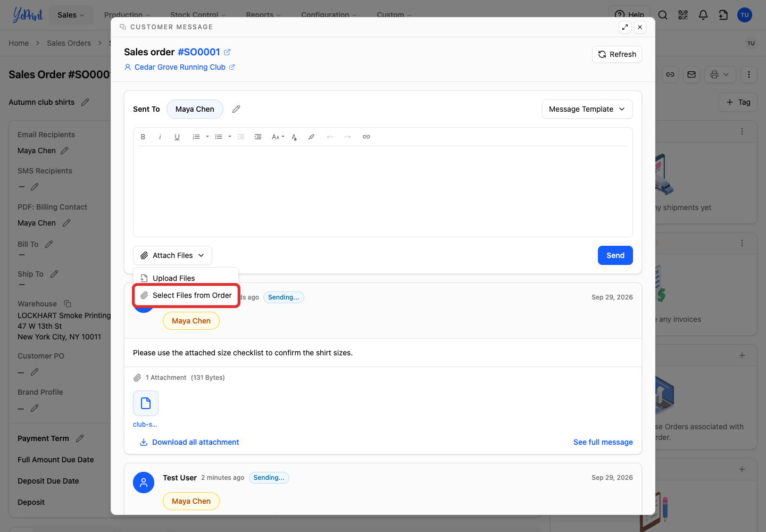Viewport: 766px width, 532px height.
Task: Open the Sales Orders breadcrumb
Action: pos(69,43)
